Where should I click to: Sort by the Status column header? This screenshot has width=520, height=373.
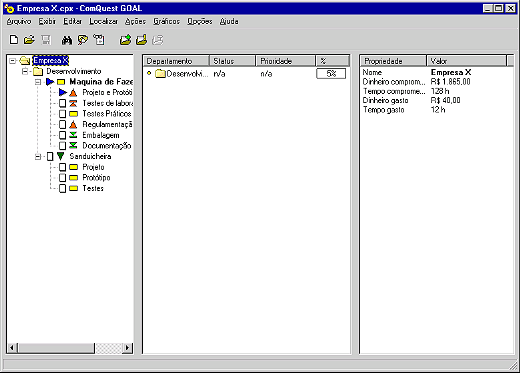pyautogui.click(x=233, y=61)
